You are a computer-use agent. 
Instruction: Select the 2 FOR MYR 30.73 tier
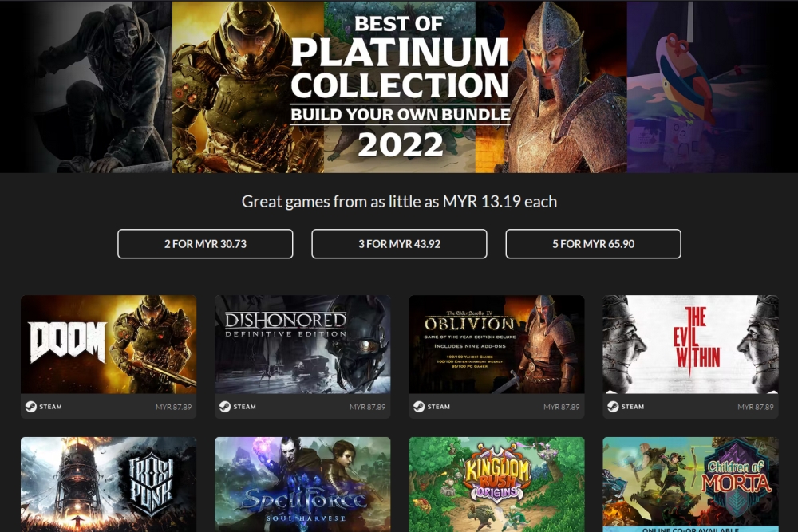coord(205,243)
